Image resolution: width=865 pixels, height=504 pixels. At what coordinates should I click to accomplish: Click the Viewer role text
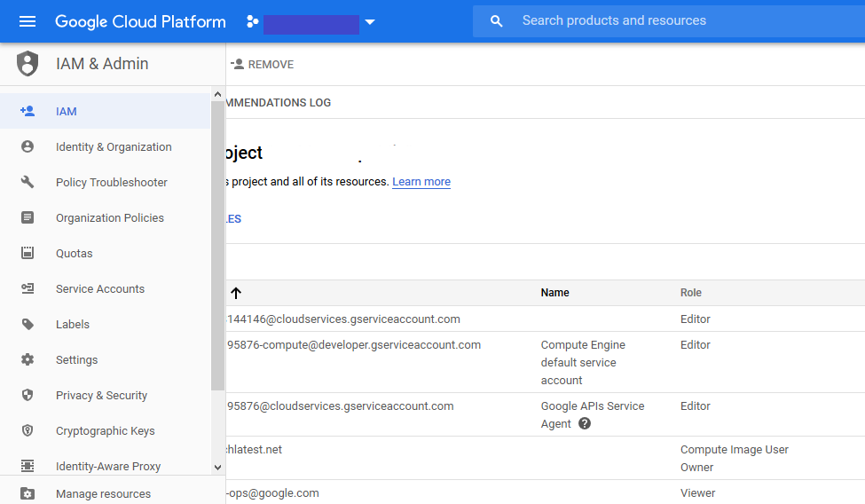point(697,493)
